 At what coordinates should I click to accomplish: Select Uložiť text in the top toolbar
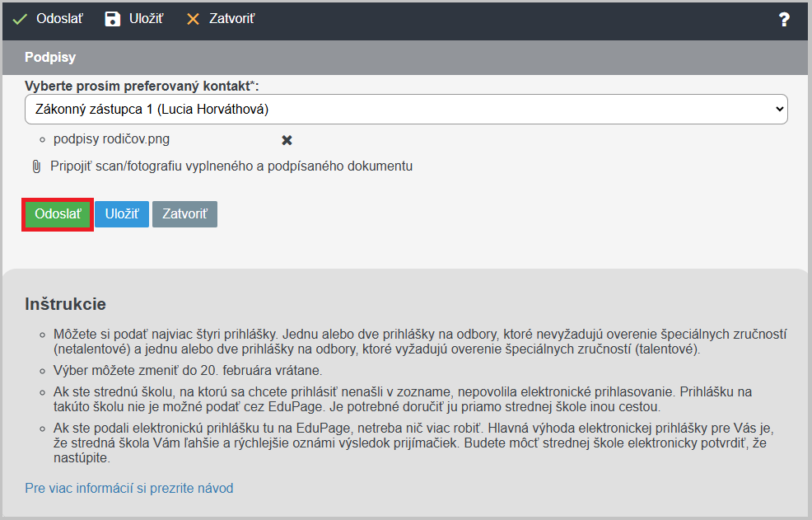(146, 19)
